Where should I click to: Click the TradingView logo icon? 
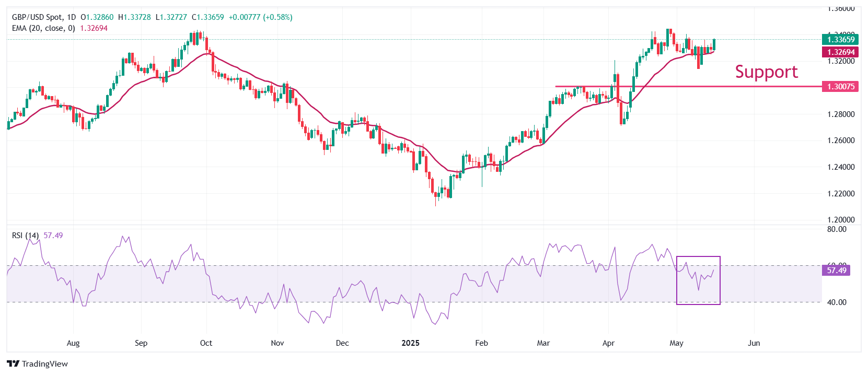click(x=13, y=364)
